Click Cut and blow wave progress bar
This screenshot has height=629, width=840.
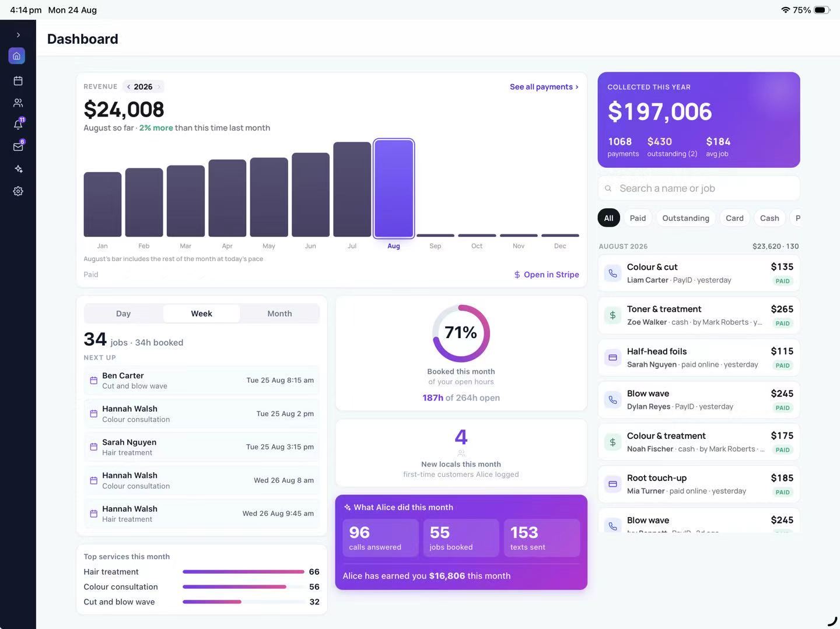click(x=243, y=602)
